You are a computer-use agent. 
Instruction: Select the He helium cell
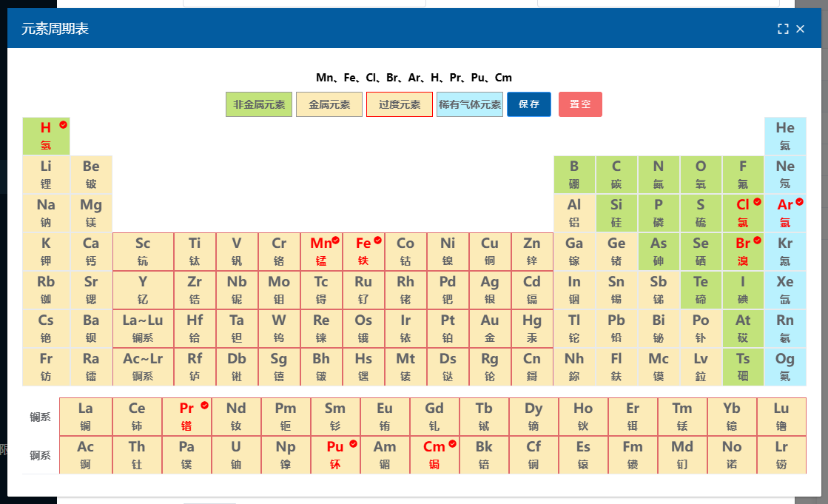point(785,136)
